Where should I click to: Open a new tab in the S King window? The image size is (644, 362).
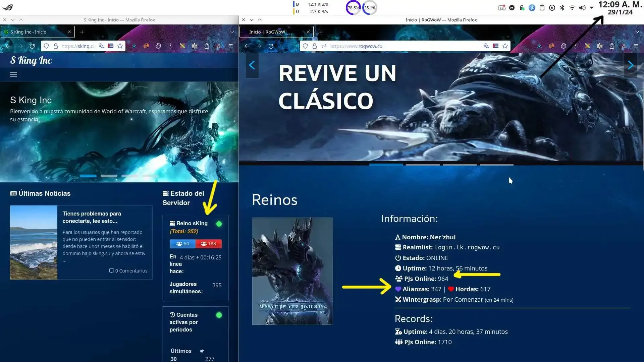click(82, 32)
